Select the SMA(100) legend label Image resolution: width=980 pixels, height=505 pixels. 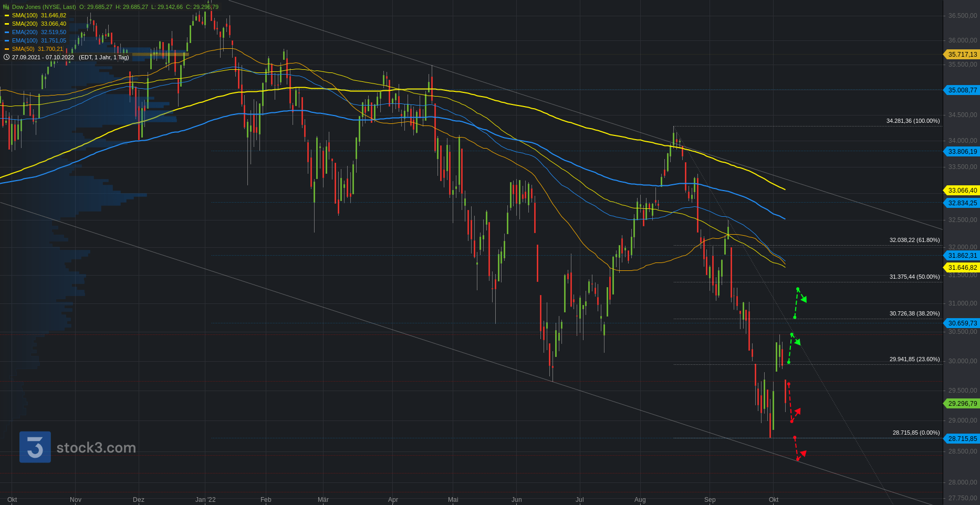[x=25, y=15]
